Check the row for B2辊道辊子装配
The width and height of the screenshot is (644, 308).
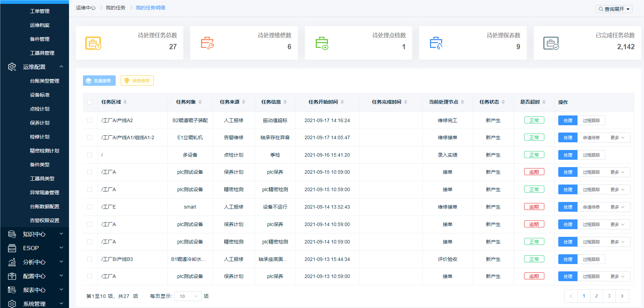coord(90,120)
